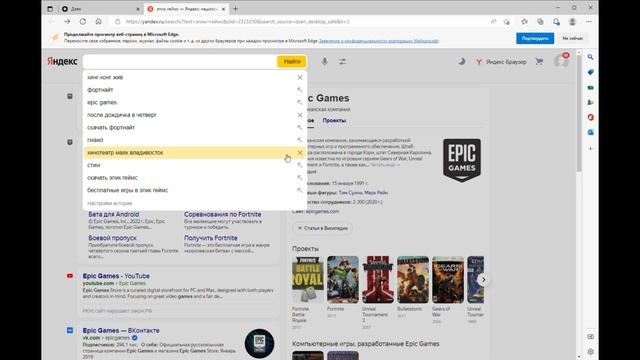Viewport: 640px width, 360px height.
Task: Click the forward navigation arrow
Action: (x=67, y=22)
